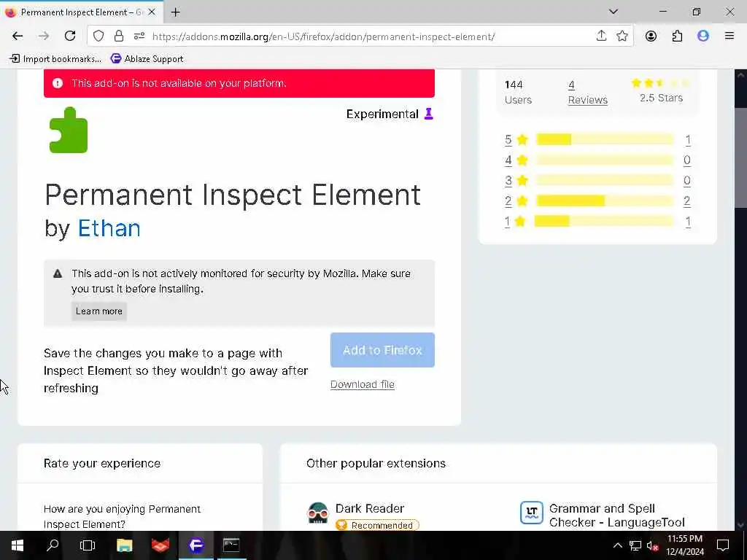Open the Firefox hamburger menu
Viewport: 747px width, 560px height.
(x=729, y=36)
